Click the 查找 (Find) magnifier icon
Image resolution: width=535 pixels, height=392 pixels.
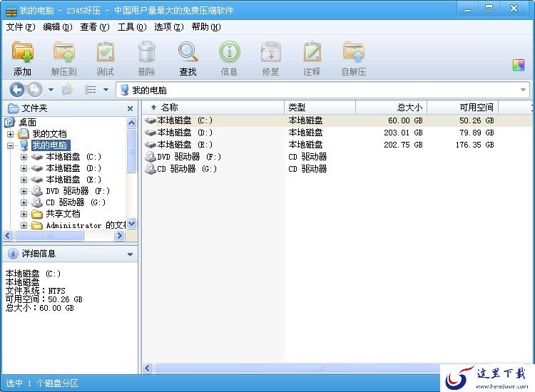tap(188, 54)
